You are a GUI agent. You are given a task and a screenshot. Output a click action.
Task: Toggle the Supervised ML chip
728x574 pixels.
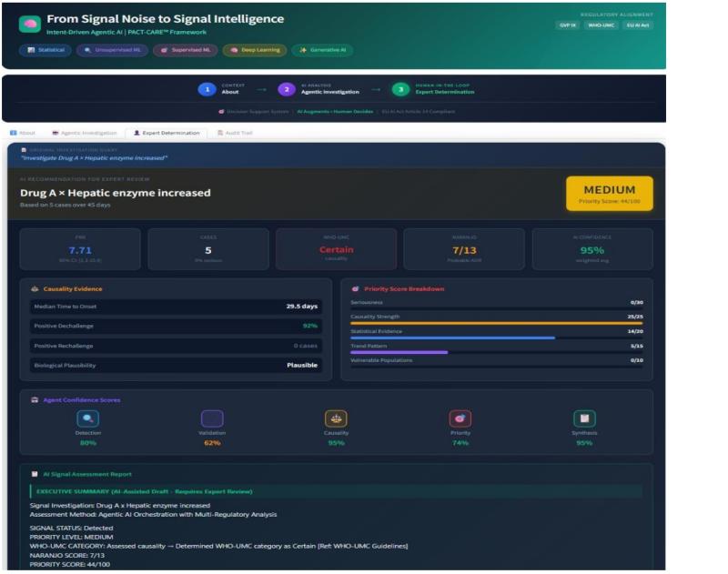pyautogui.click(x=185, y=50)
